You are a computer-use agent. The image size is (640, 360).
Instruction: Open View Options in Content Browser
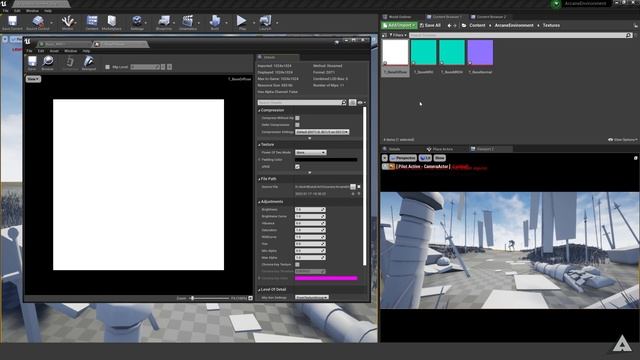[622, 140]
